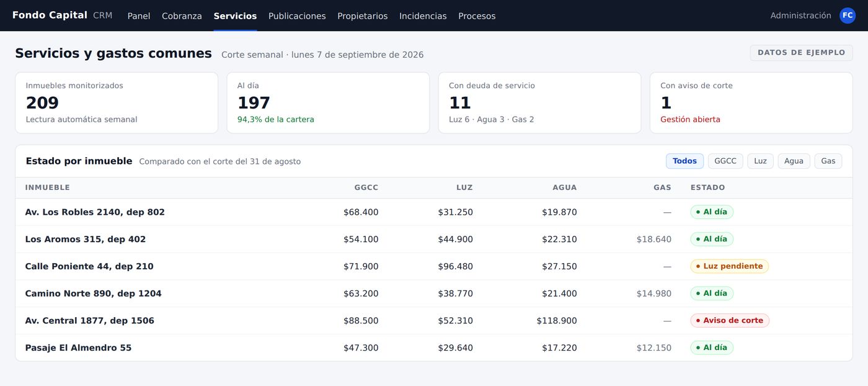Click the $68.400 GGCC amount
The image size is (868, 386).
(361, 212)
